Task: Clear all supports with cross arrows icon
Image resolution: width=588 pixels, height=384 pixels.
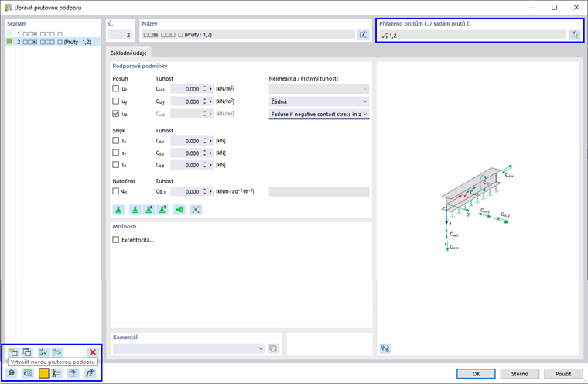Action: [x=196, y=210]
